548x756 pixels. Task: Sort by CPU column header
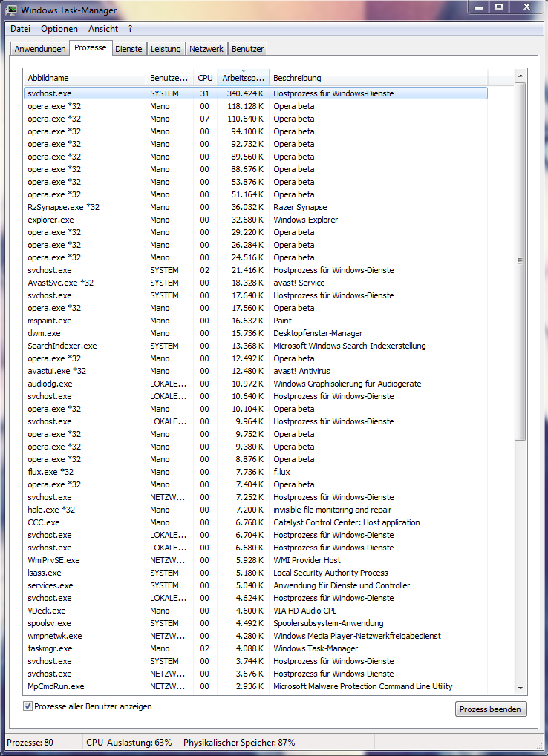click(x=205, y=78)
